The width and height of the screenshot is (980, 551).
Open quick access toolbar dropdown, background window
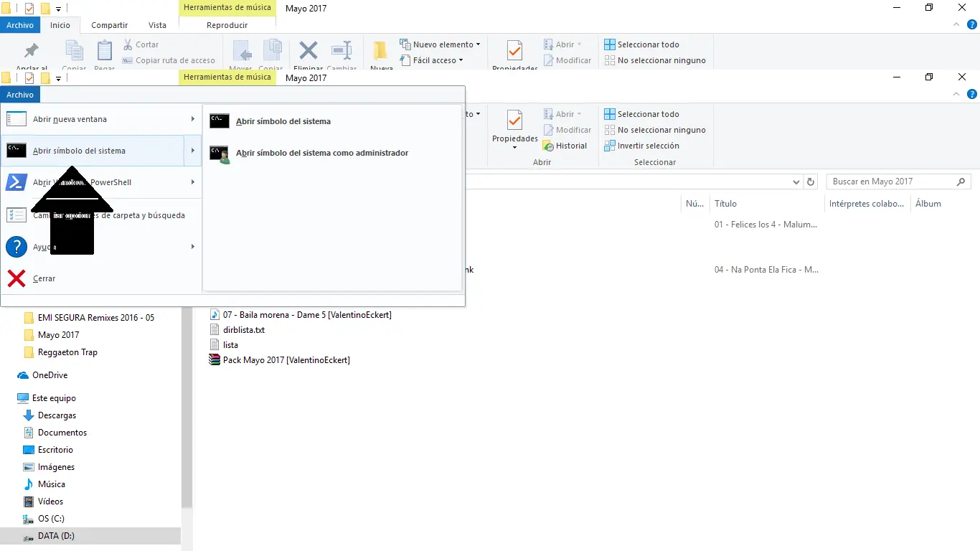click(x=59, y=9)
